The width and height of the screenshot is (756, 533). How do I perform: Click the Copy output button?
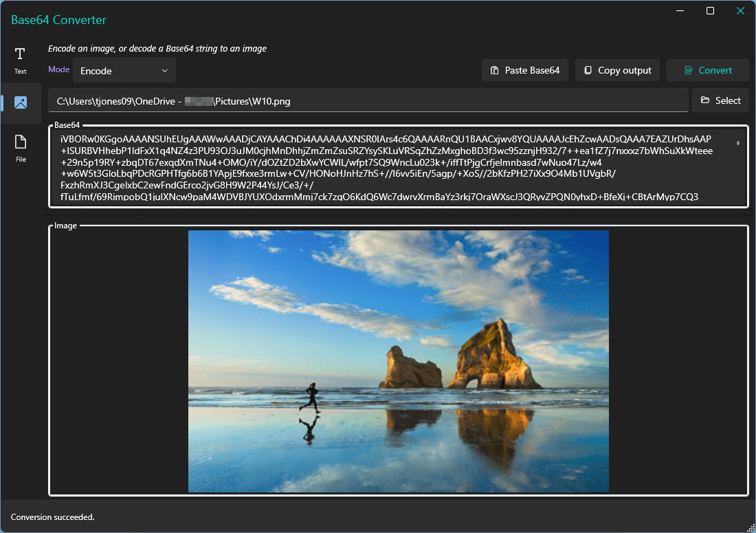click(x=617, y=70)
